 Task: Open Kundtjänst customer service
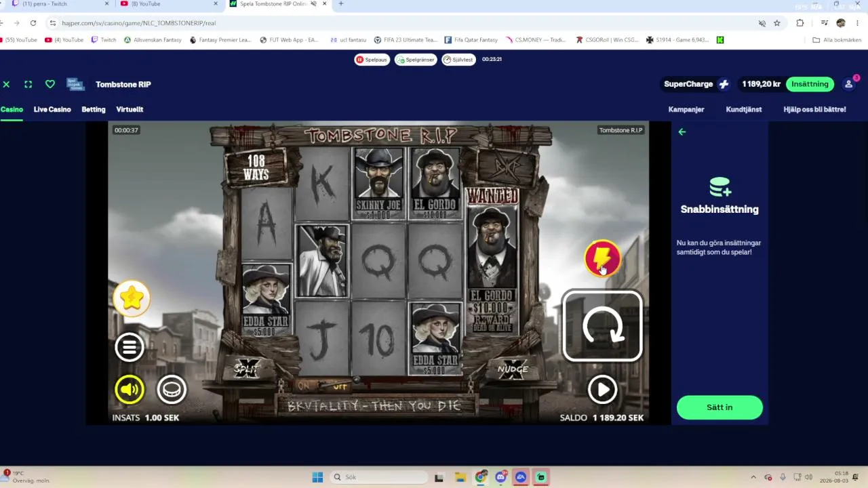pos(744,109)
